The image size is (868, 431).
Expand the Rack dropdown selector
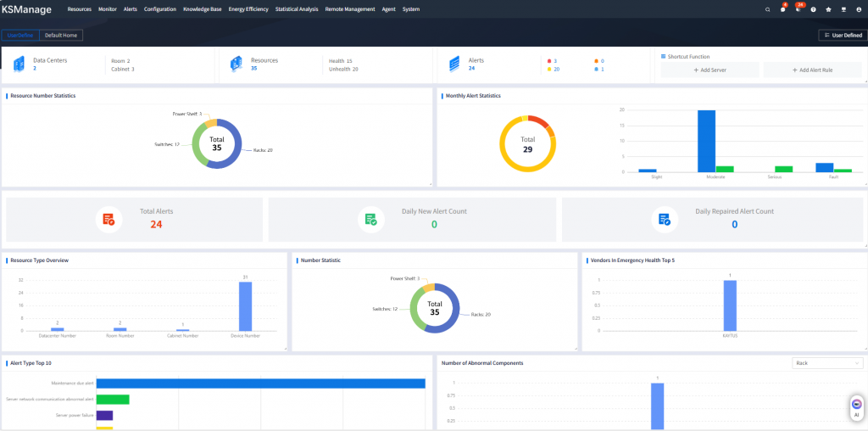tap(826, 363)
